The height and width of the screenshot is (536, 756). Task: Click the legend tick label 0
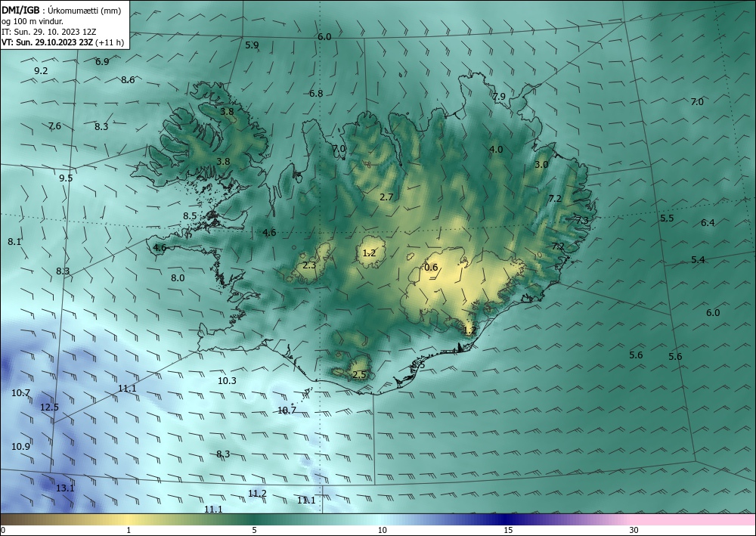point(3,530)
